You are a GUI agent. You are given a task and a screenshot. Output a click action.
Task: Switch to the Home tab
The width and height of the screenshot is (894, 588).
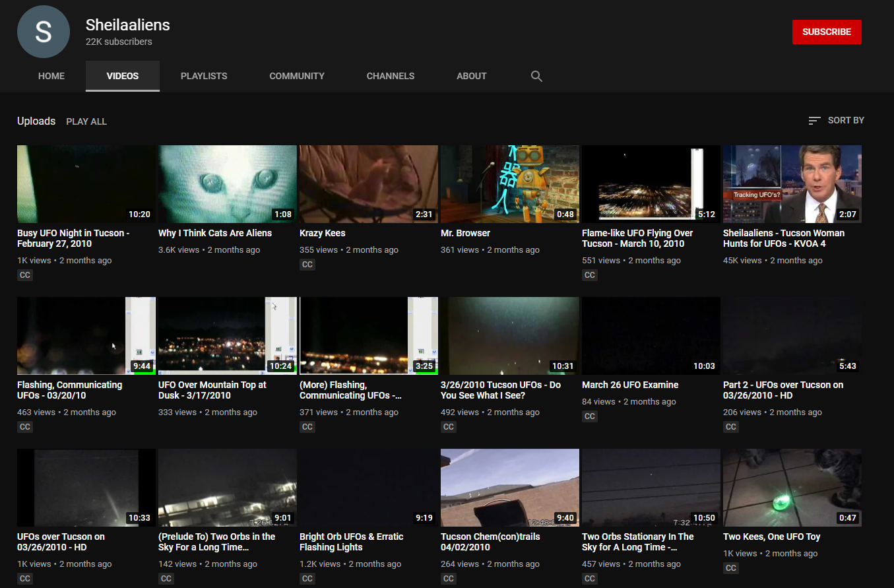[51, 76]
